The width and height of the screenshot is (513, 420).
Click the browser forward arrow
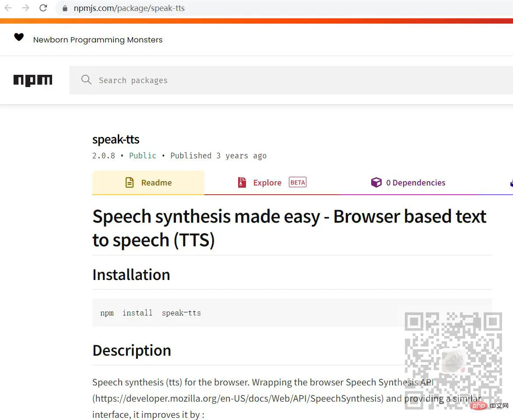point(25,8)
